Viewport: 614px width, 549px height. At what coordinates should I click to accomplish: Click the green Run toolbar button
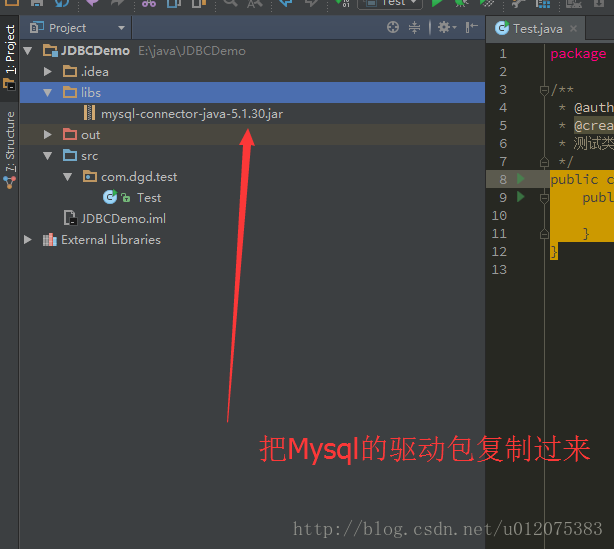(x=437, y=4)
